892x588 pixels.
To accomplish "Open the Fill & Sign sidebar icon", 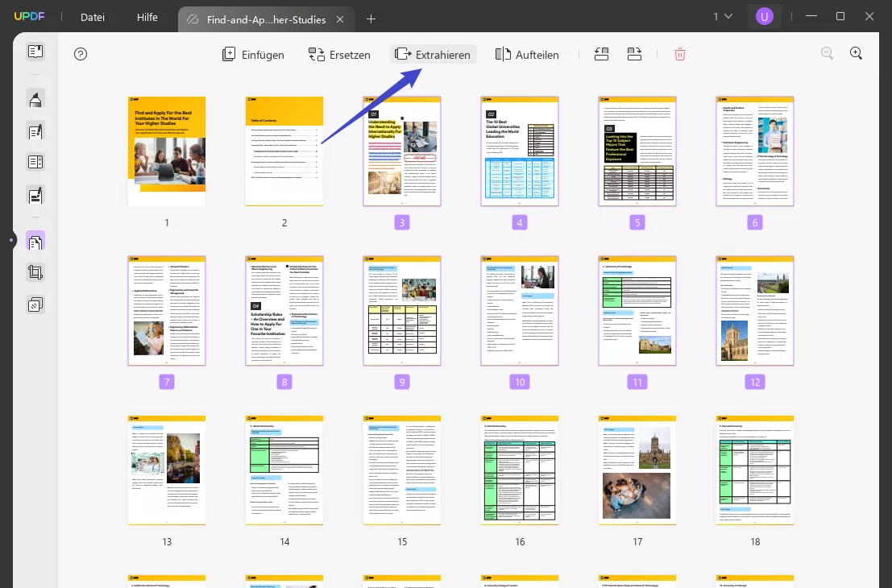I will 35,196.
